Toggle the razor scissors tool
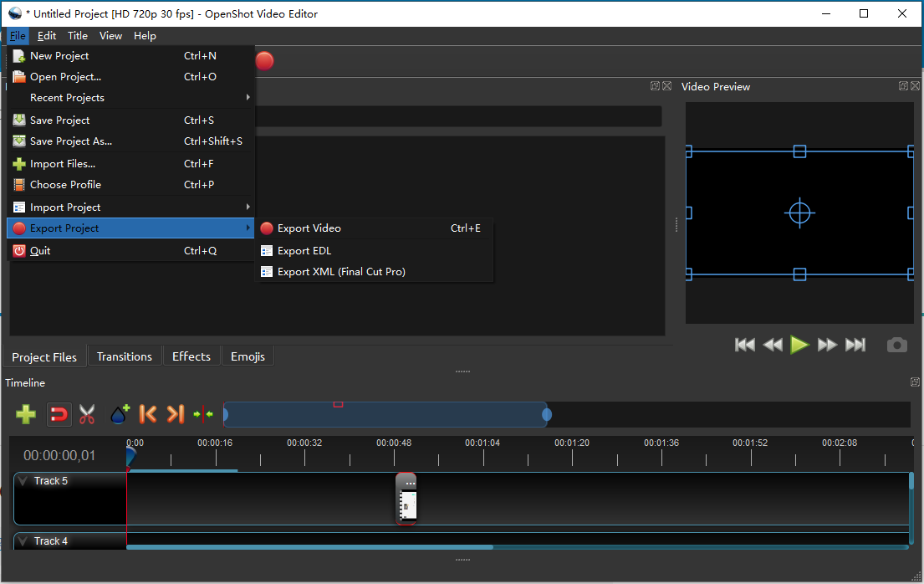 tap(87, 414)
